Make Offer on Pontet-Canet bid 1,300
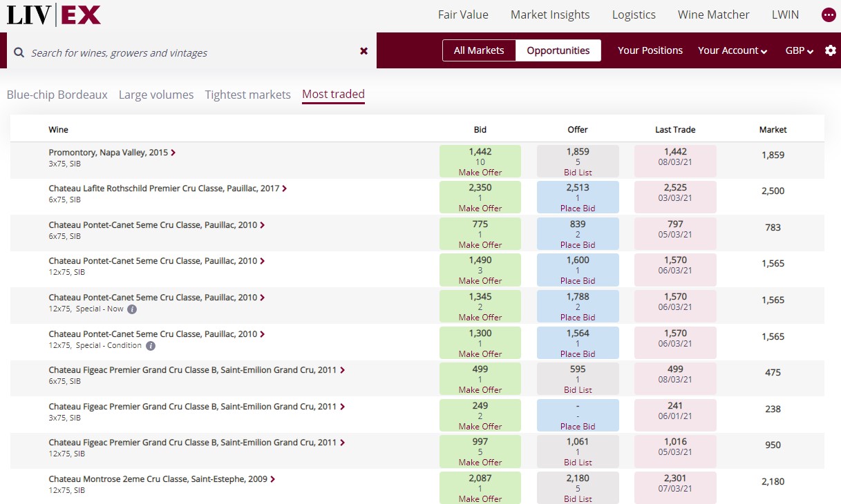 pyautogui.click(x=480, y=353)
